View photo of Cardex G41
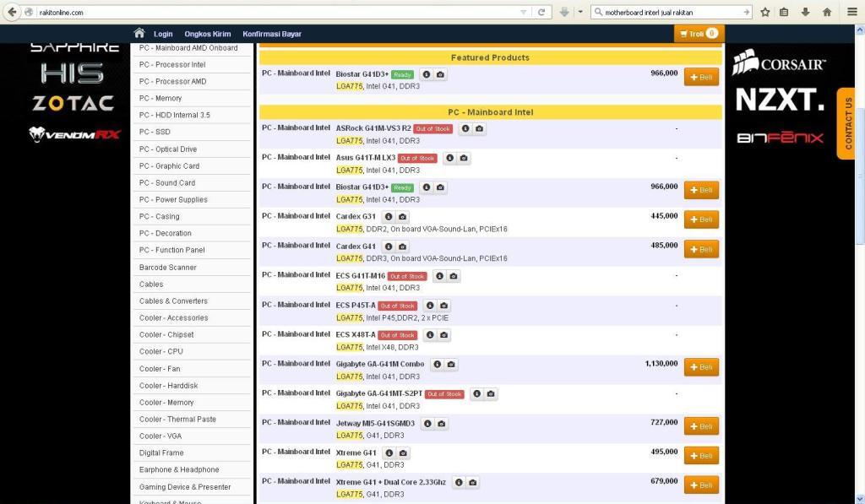Screen dimensions: 865x504 click(403, 247)
